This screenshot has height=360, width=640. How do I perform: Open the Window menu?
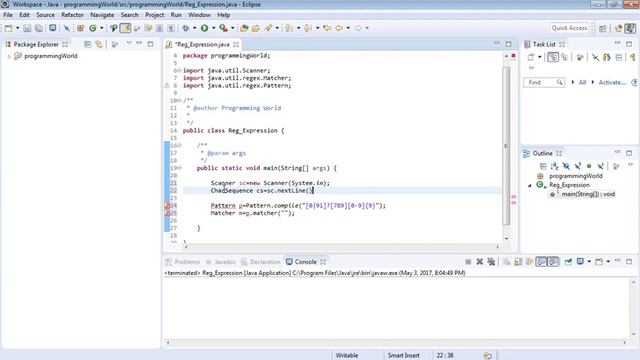(199, 15)
